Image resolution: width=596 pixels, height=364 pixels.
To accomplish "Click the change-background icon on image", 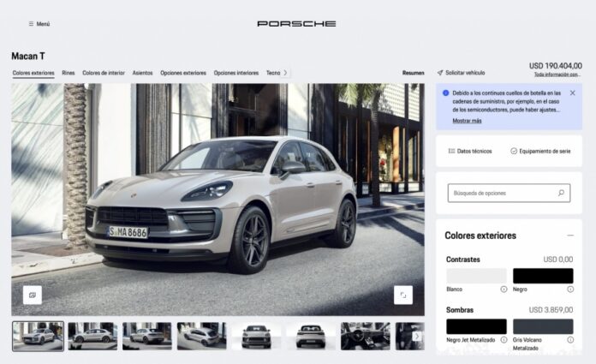I will click(33, 295).
